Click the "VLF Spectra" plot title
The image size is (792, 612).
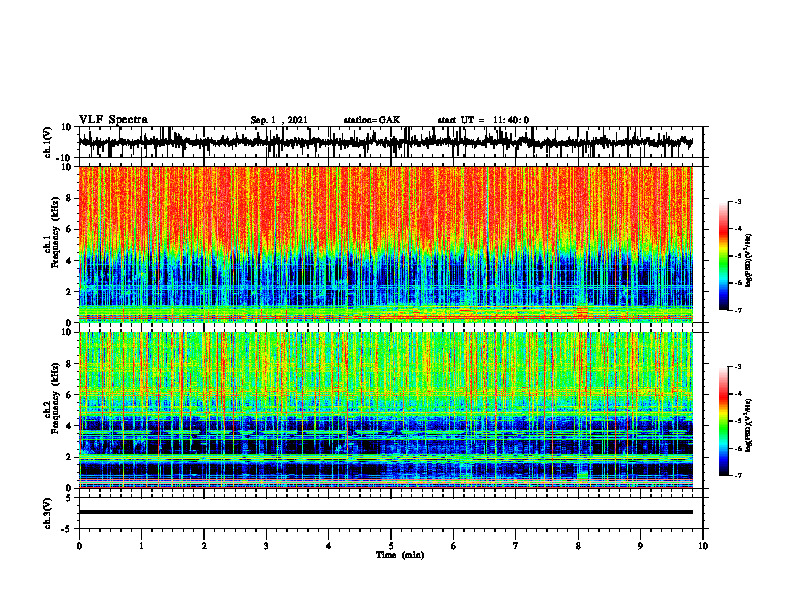pyautogui.click(x=113, y=119)
